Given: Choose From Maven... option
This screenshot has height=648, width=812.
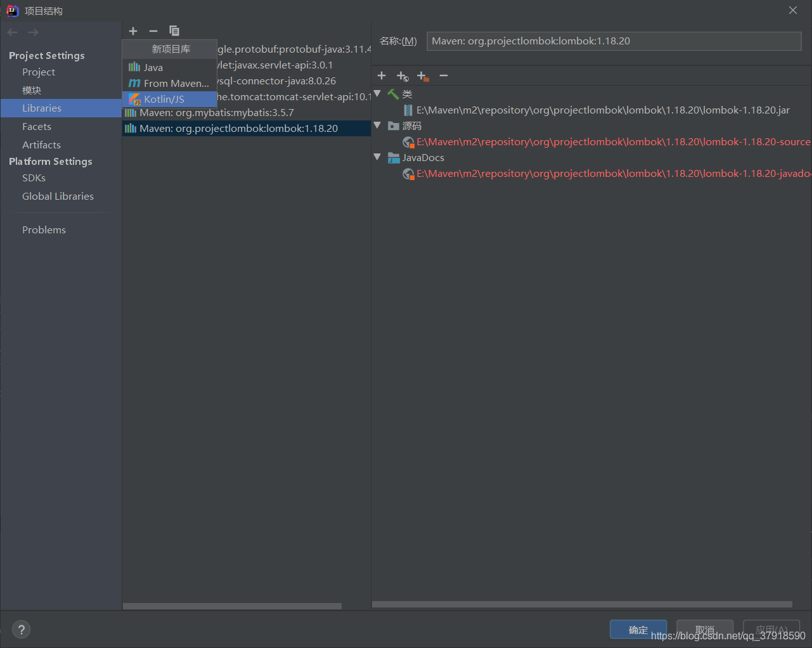Looking at the screenshot, I should coord(170,83).
